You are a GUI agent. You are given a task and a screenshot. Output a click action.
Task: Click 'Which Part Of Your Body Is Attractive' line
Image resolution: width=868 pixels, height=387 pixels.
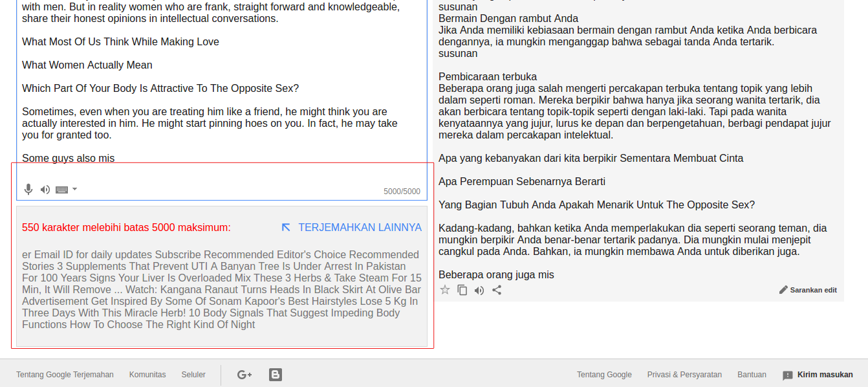coord(160,88)
